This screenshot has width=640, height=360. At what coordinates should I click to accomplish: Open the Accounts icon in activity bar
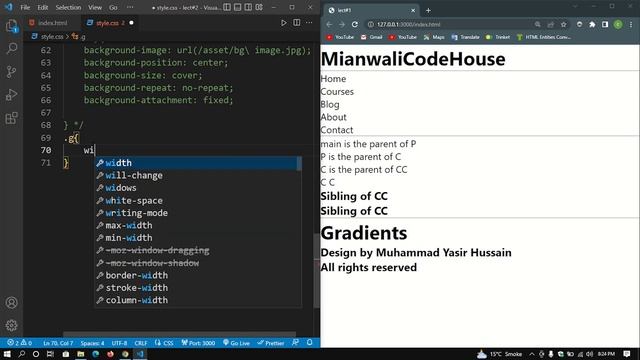[x=11, y=302]
